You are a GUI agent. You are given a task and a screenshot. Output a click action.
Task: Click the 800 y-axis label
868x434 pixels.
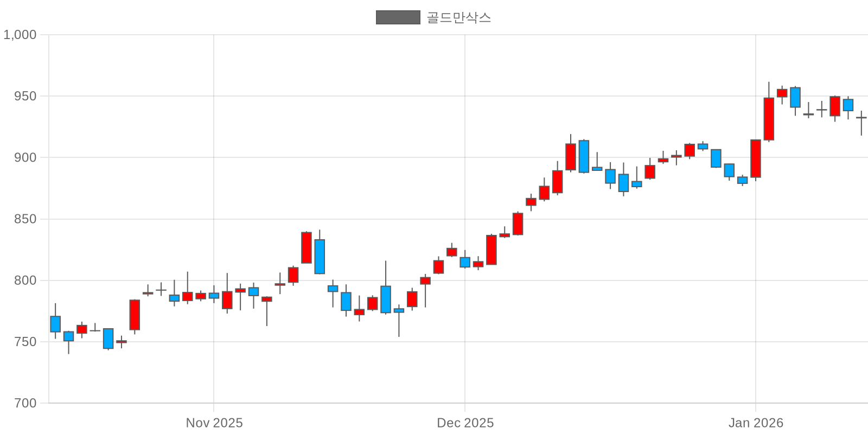point(25,280)
